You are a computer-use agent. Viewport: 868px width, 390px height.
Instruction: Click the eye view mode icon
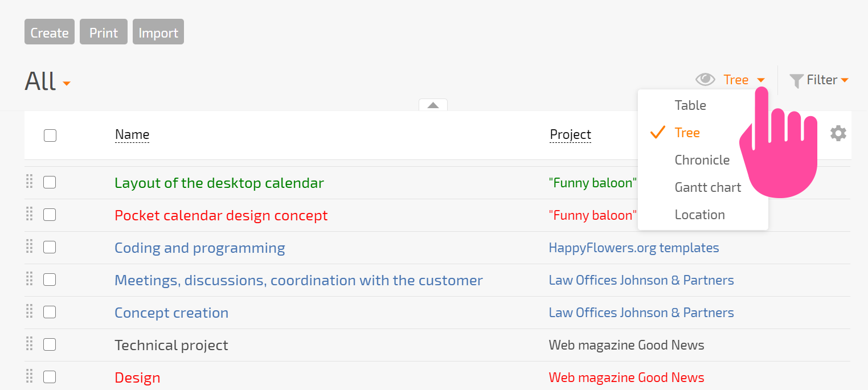pos(705,80)
